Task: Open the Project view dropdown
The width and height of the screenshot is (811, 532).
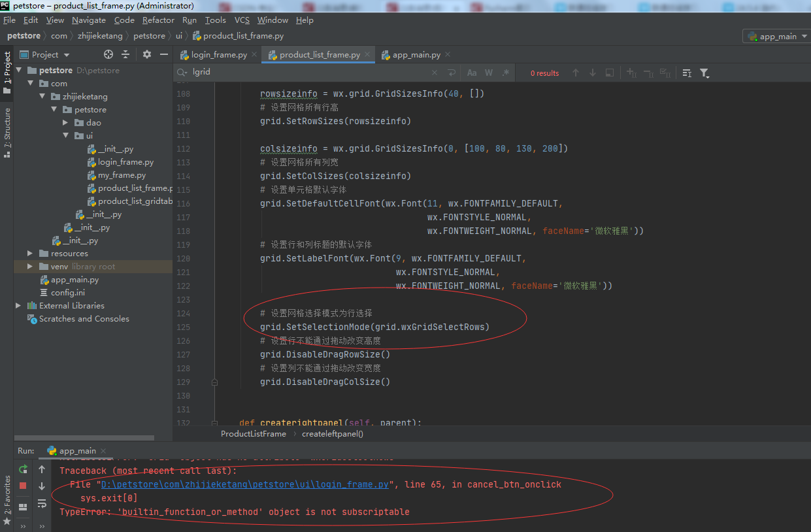Action: coord(44,54)
